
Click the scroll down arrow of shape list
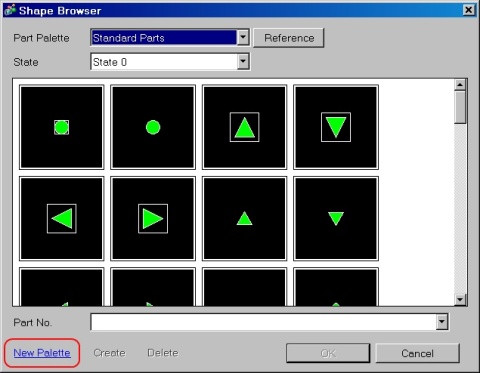click(460, 299)
